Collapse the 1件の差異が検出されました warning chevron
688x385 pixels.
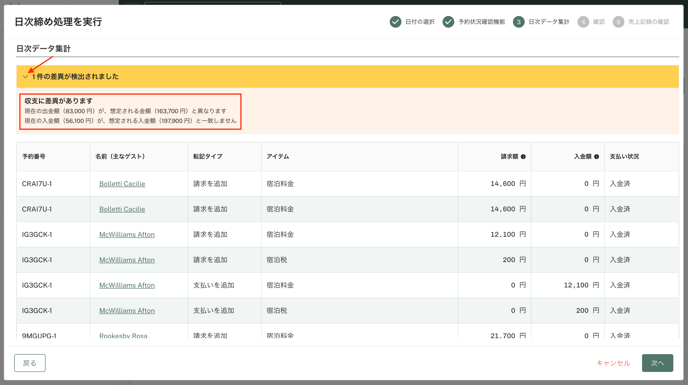coord(25,77)
